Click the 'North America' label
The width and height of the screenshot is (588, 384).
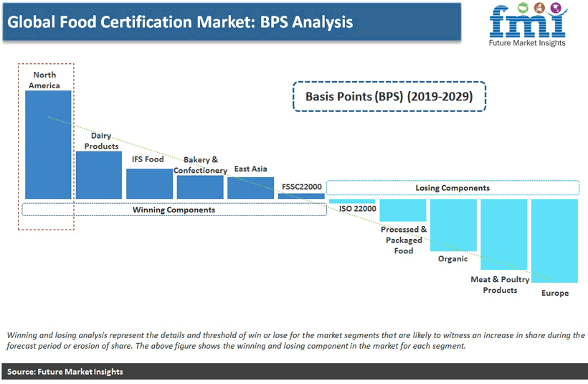[44, 80]
